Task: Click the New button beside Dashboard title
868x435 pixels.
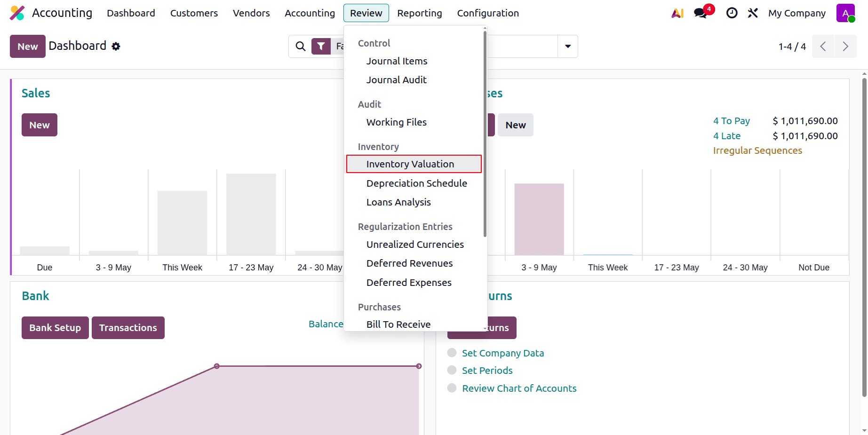Action: click(28, 46)
